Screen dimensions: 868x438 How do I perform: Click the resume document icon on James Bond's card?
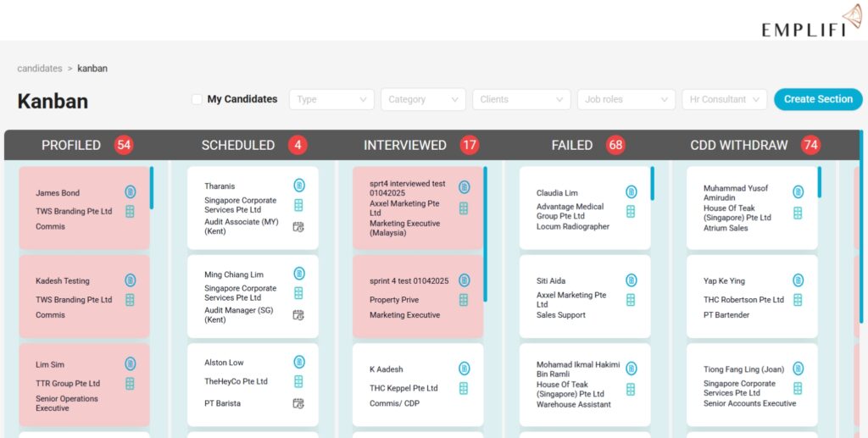point(130,192)
